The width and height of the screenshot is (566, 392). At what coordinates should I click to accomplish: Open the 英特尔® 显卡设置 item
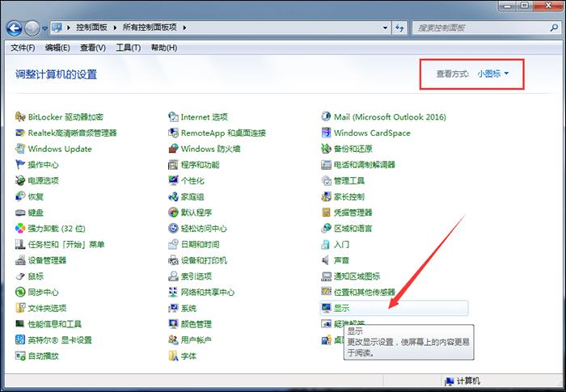pos(60,340)
